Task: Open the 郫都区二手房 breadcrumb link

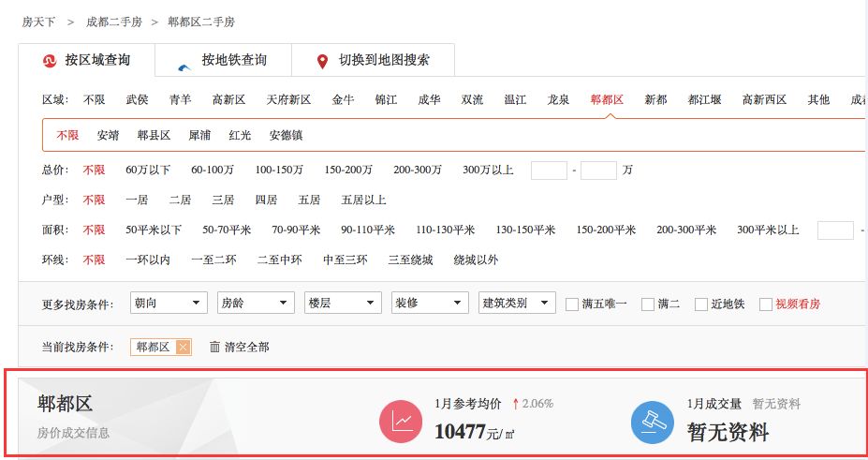Action: [201, 22]
